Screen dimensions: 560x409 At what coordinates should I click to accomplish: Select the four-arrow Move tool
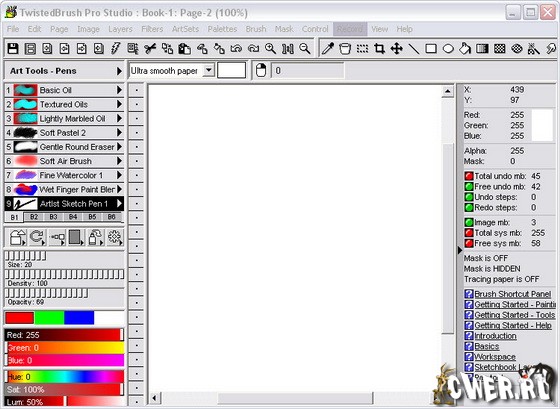396,49
